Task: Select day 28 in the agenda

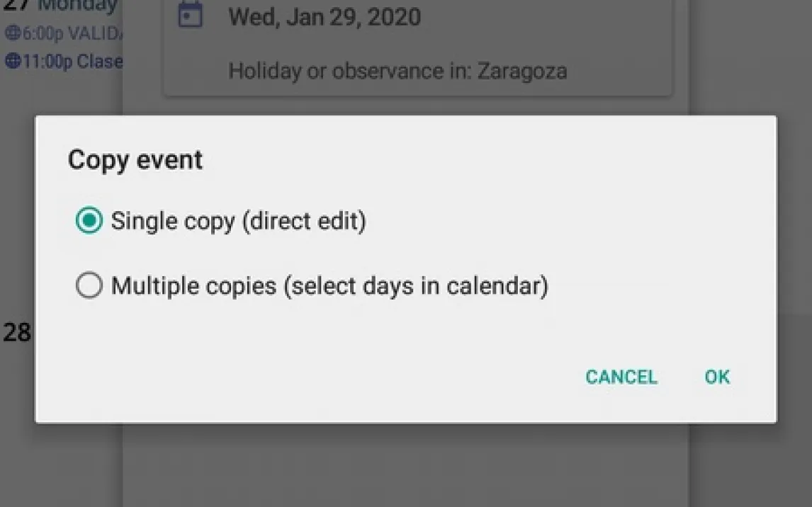Action: [16, 332]
